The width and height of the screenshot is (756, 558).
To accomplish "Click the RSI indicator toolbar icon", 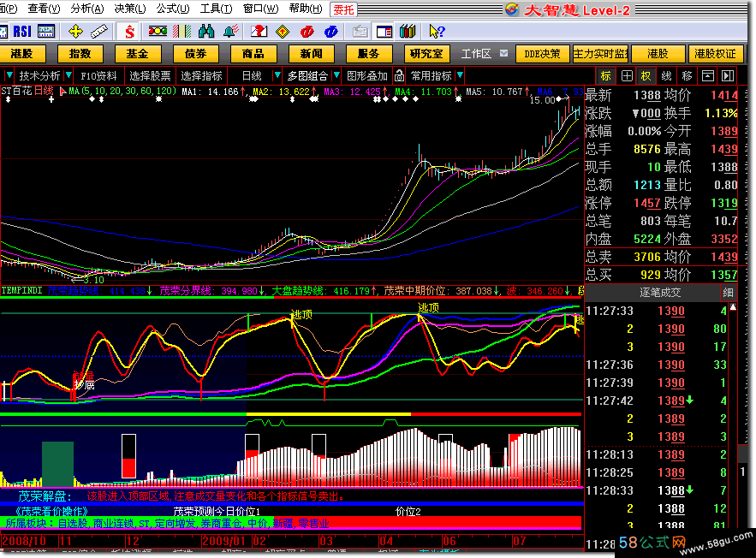I will [x=22, y=32].
